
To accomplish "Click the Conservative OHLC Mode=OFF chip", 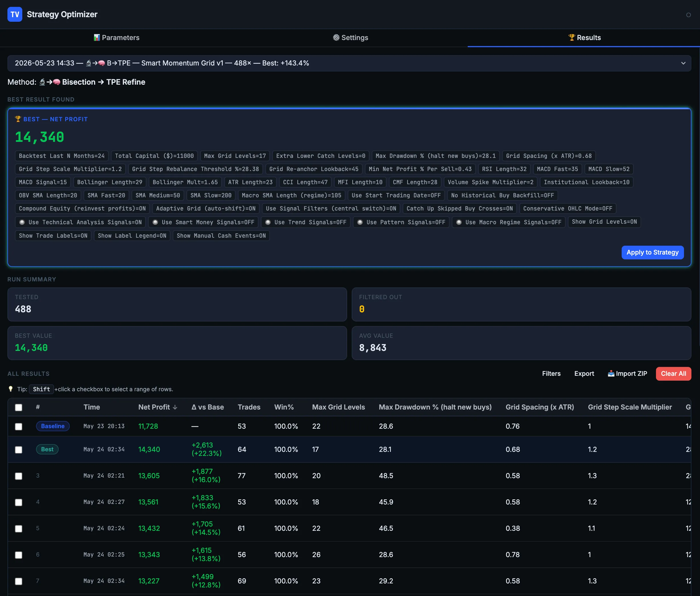I will point(568,208).
